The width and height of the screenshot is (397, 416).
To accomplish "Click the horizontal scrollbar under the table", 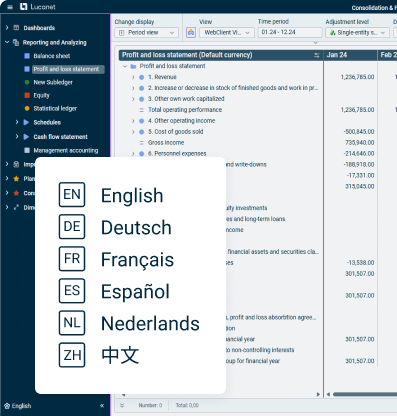I will 365,394.
